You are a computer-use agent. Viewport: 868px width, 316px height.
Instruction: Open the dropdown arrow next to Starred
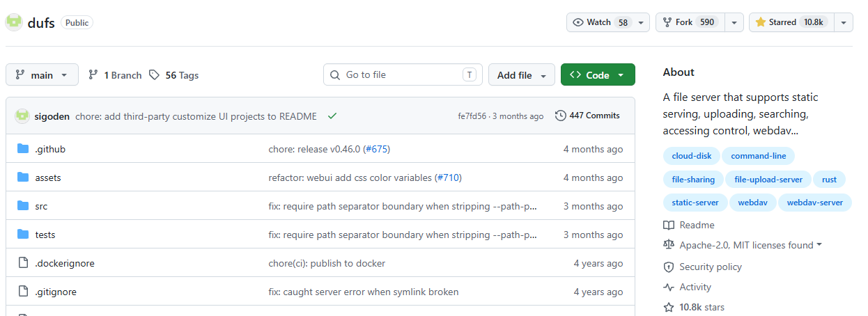(x=844, y=22)
